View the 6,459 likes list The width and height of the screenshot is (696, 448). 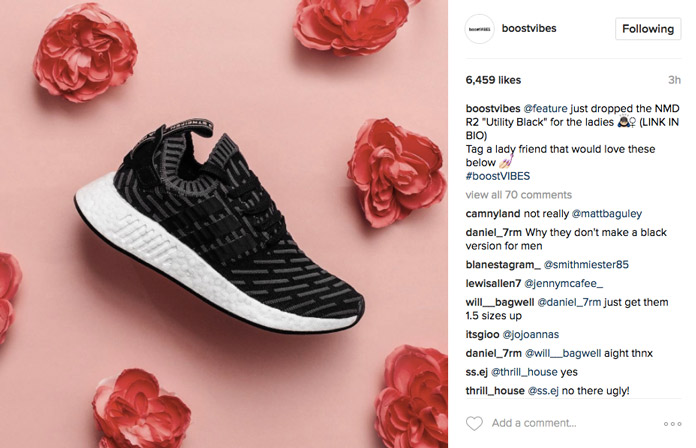(x=493, y=80)
